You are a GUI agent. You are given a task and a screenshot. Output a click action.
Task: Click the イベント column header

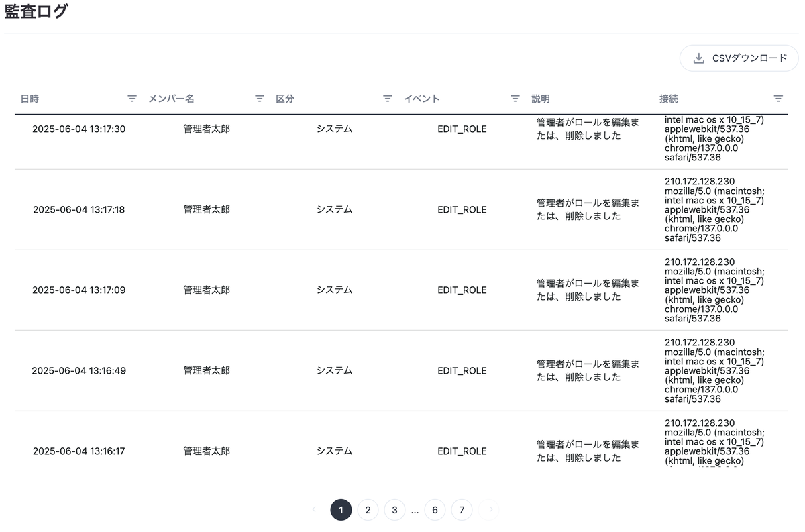[421, 99]
